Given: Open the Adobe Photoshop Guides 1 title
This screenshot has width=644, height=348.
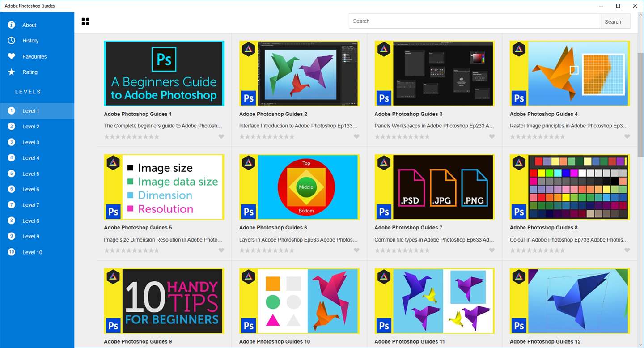Looking at the screenshot, I should click(x=138, y=114).
